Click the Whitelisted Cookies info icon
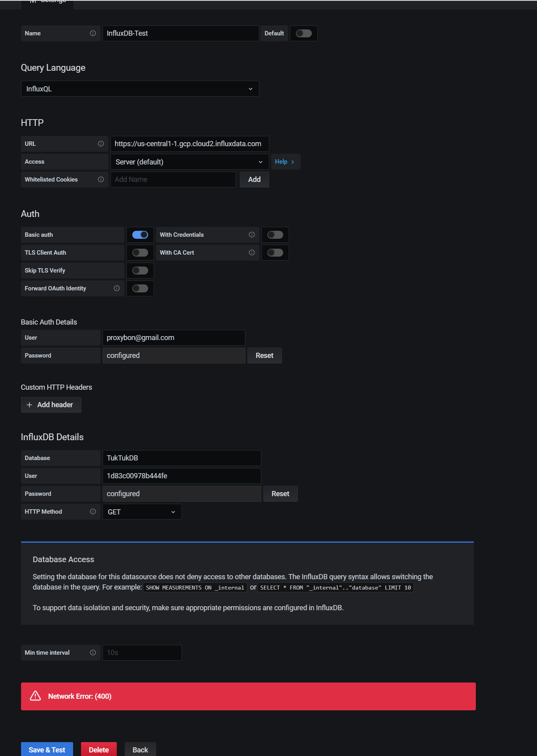This screenshot has height=756, width=537. (x=101, y=180)
